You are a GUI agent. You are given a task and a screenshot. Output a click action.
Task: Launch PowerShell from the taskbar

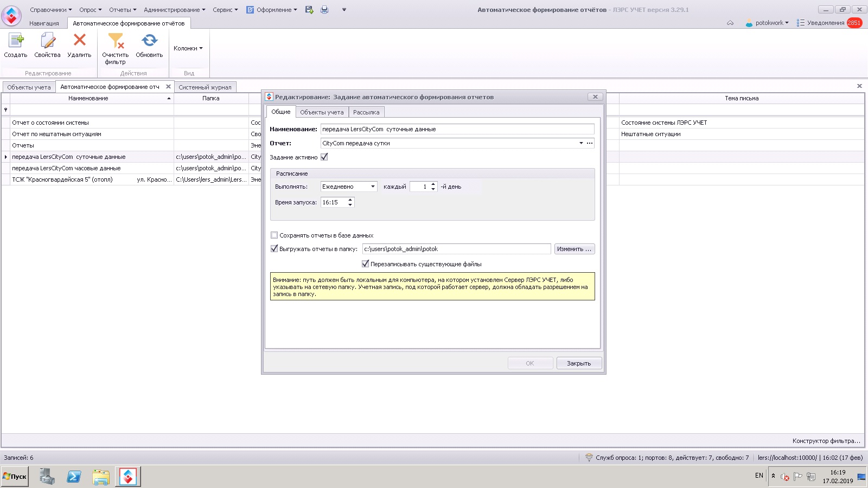(74, 477)
